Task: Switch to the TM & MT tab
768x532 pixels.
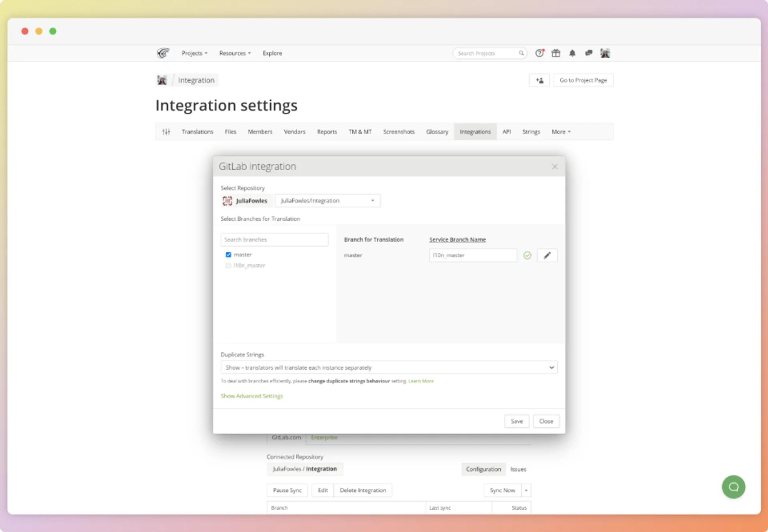Action: click(x=360, y=132)
